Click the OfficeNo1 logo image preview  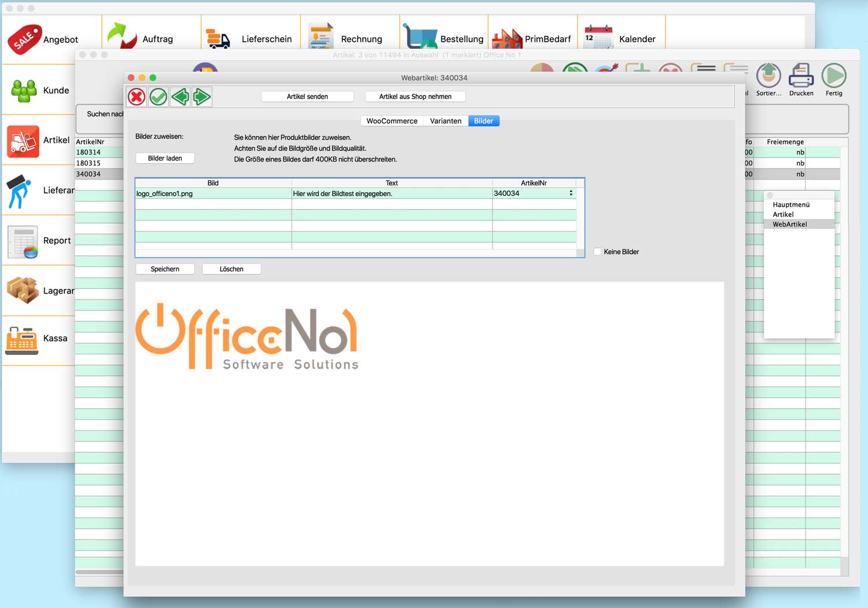point(247,336)
